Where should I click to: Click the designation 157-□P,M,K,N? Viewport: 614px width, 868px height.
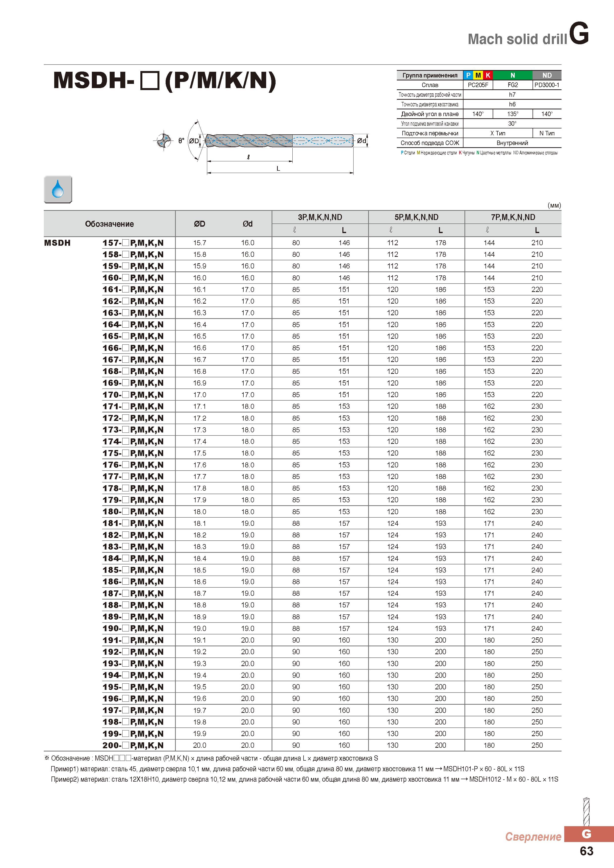(133, 243)
